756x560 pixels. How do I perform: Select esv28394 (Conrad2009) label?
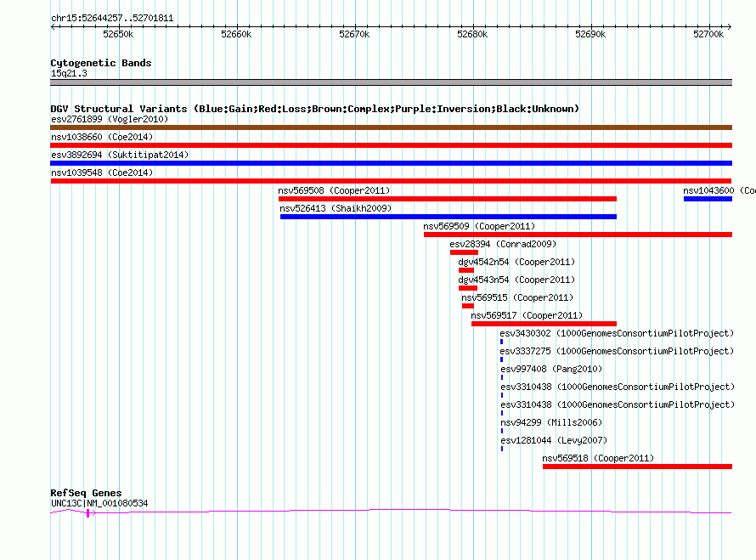[x=503, y=244]
